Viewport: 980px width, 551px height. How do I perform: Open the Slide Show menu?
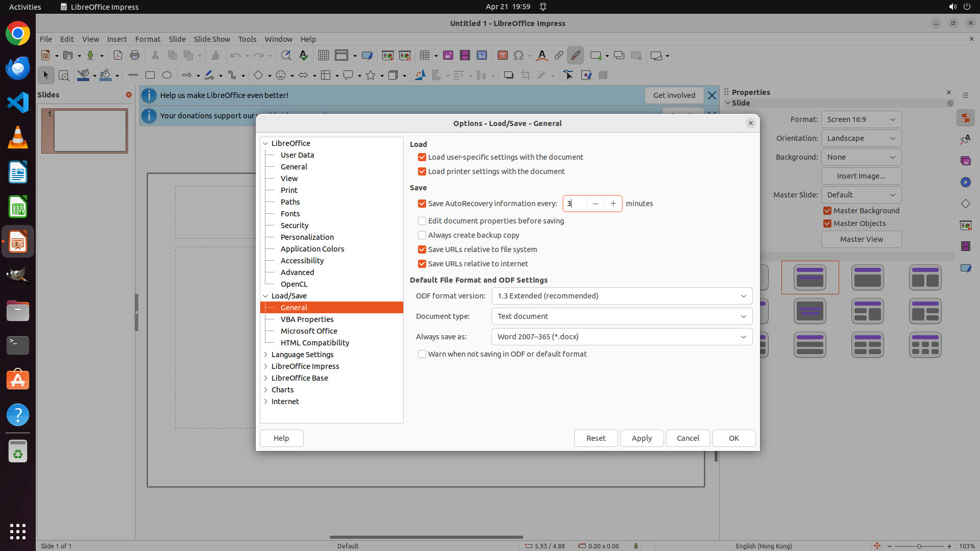click(x=212, y=39)
